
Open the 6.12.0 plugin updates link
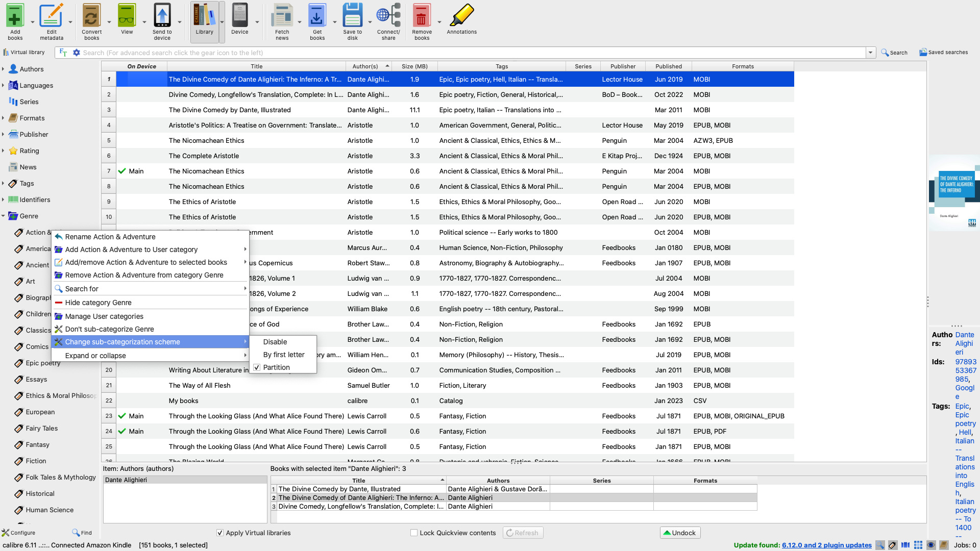(826, 545)
